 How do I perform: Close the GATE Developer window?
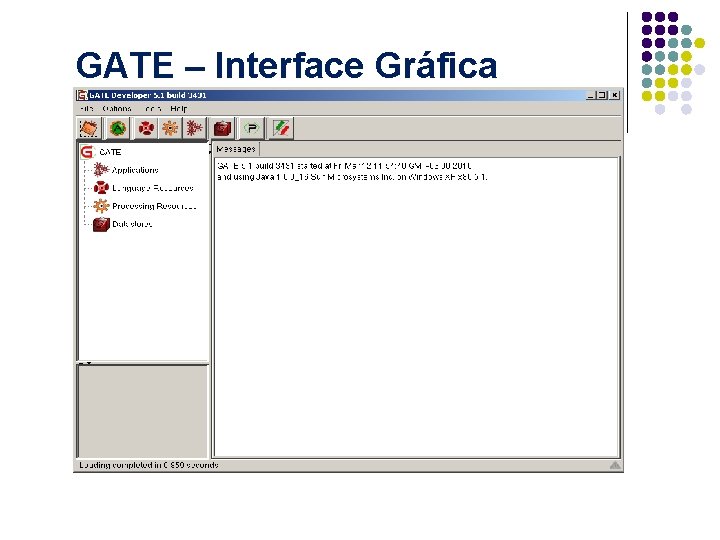[x=615, y=96]
